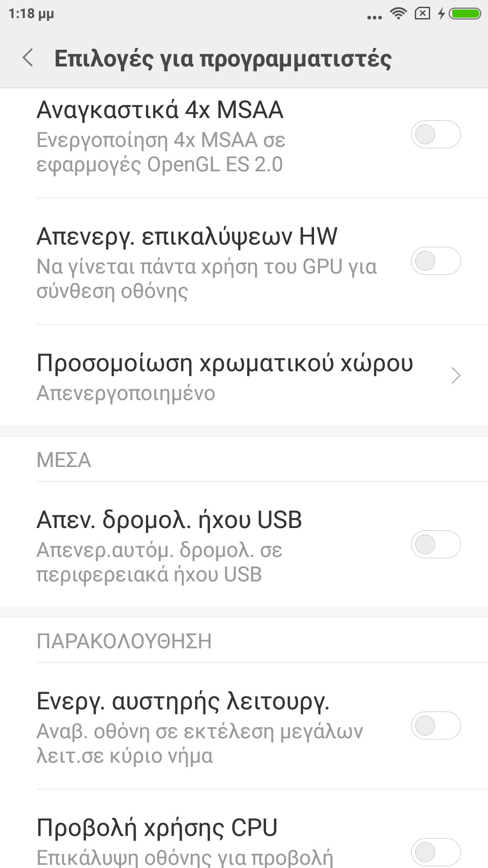488x868 pixels.
Task: Open Προσομοίωση χρωματικού χώρου setting
Action: click(x=225, y=363)
